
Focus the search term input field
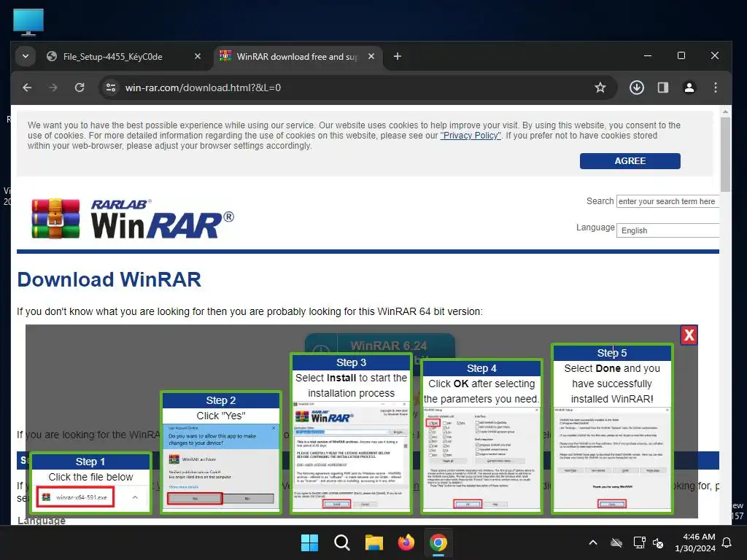(x=667, y=201)
